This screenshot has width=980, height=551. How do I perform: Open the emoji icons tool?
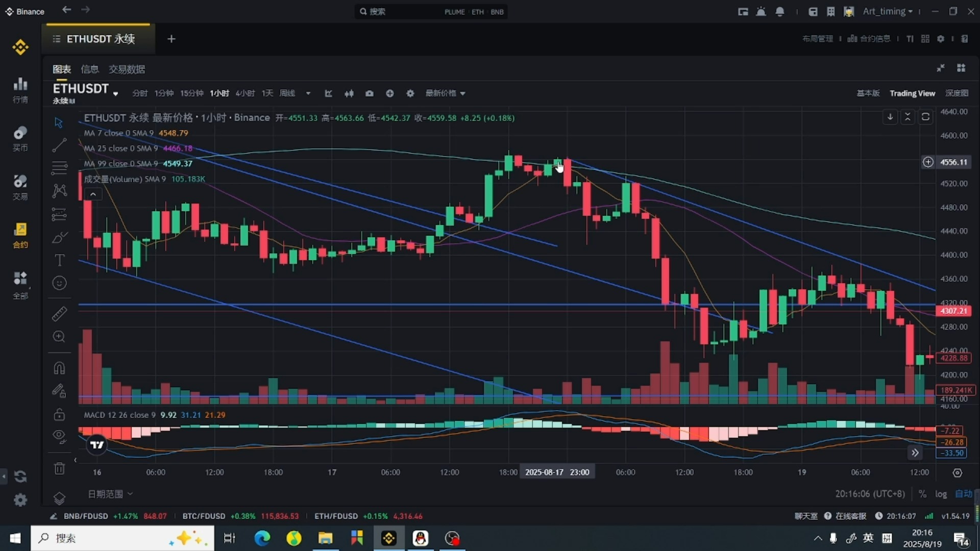59,283
